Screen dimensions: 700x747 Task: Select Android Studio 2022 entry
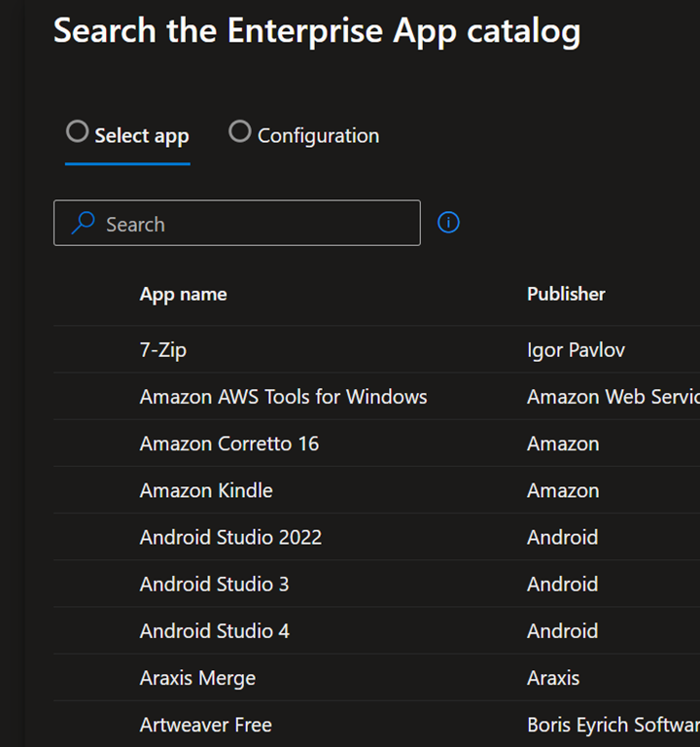coord(230,537)
